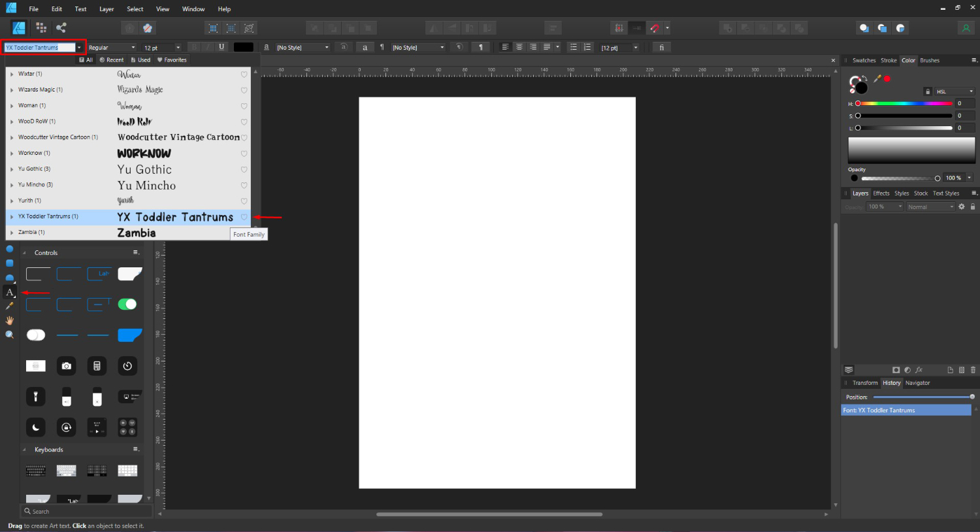Viewport: 980px width, 532px height.
Task: Expand the Yu Gothic font family
Action: coord(12,169)
